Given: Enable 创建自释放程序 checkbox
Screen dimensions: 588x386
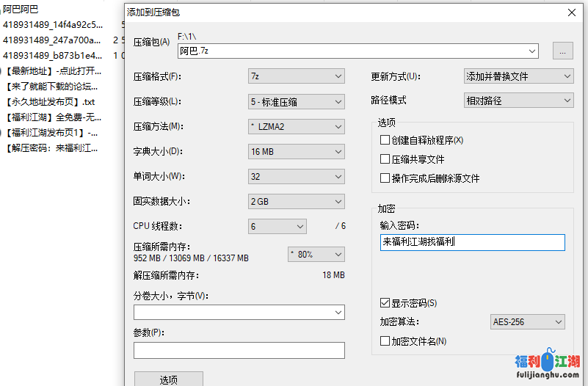Looking at the screenshot, I should tap(385, 140).
